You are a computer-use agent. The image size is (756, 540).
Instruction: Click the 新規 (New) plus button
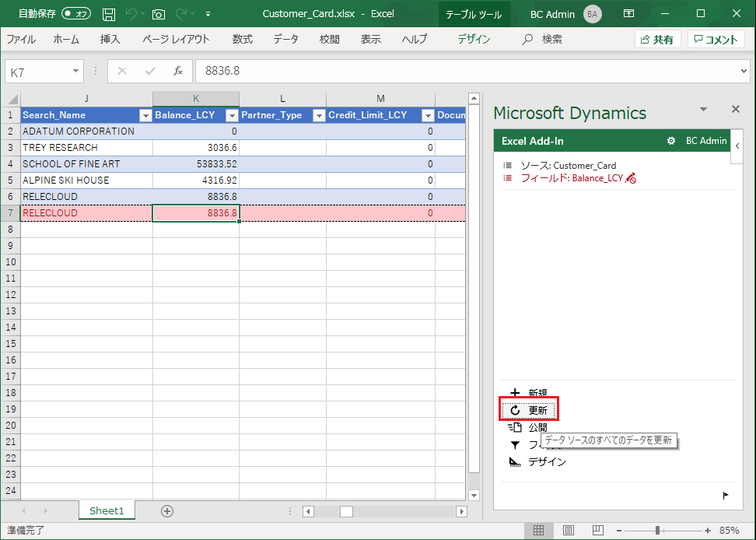tap(528, 393)
